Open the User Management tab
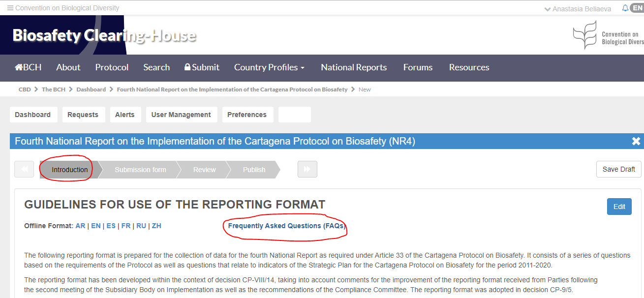The height and width of the screenshot is (298, 644). (x=181, y=115)
